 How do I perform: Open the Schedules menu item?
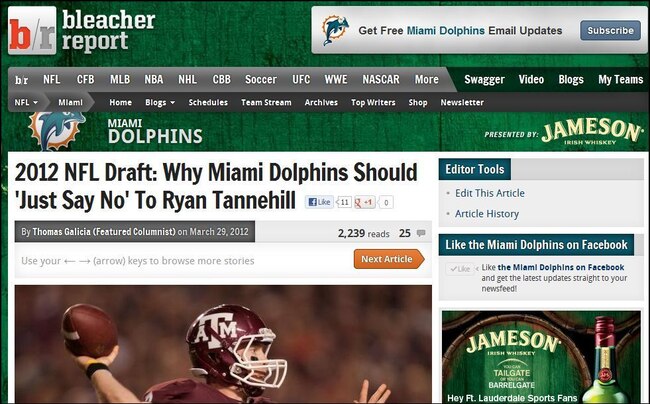208,102
